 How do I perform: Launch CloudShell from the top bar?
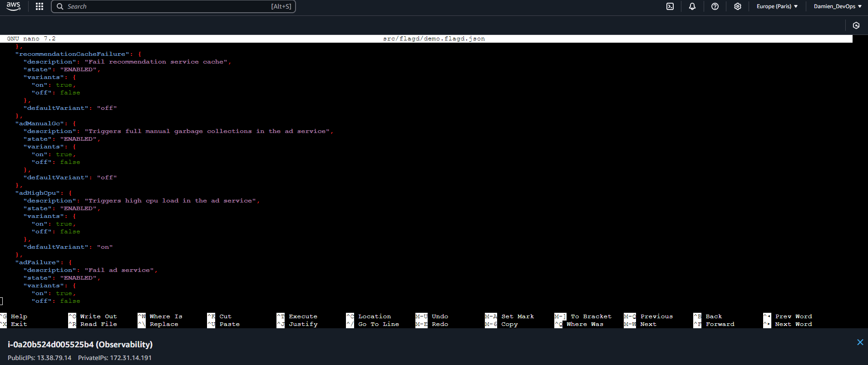[670, 6]
